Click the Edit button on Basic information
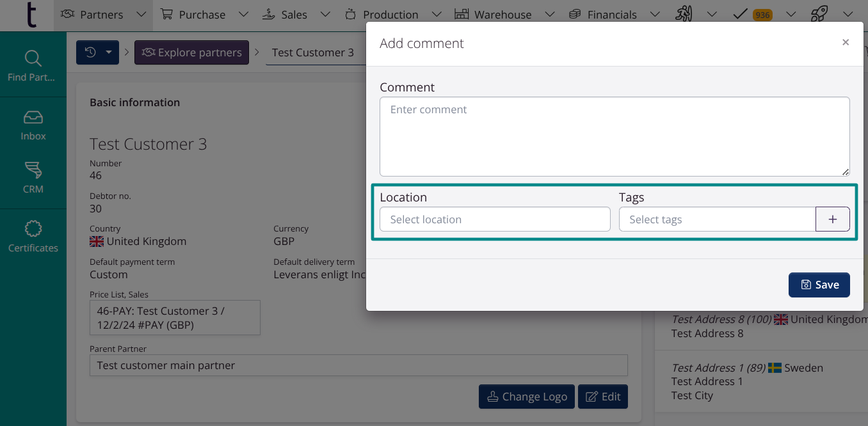Screen dimensions: 868x426 (602, 397)
